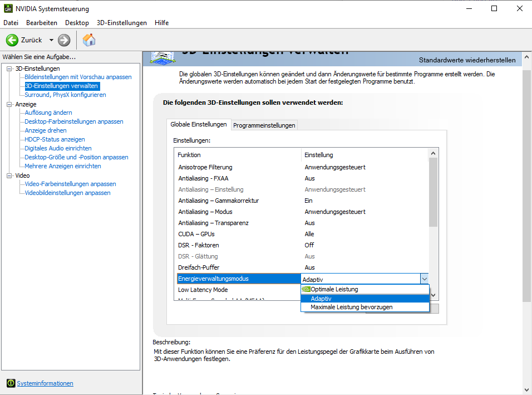Click the settings list scroll-down arrow
Image resolution: width=532 pixels, height=395 pixels.
434,295
